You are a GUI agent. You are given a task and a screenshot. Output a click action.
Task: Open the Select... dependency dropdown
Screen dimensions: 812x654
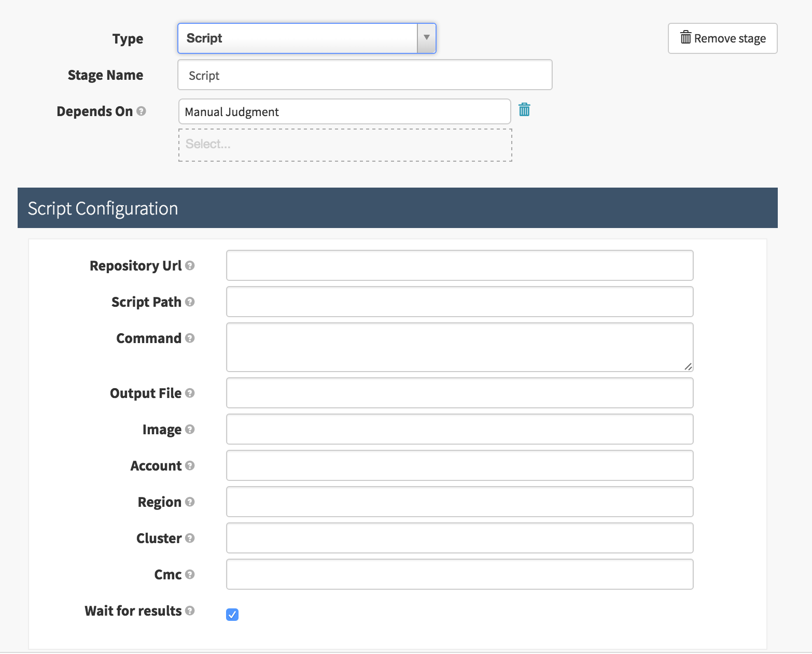click(x=345, y=145)
